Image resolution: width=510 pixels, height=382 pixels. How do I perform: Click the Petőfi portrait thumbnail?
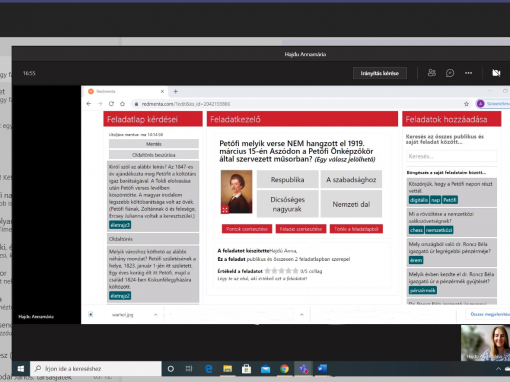236,192
